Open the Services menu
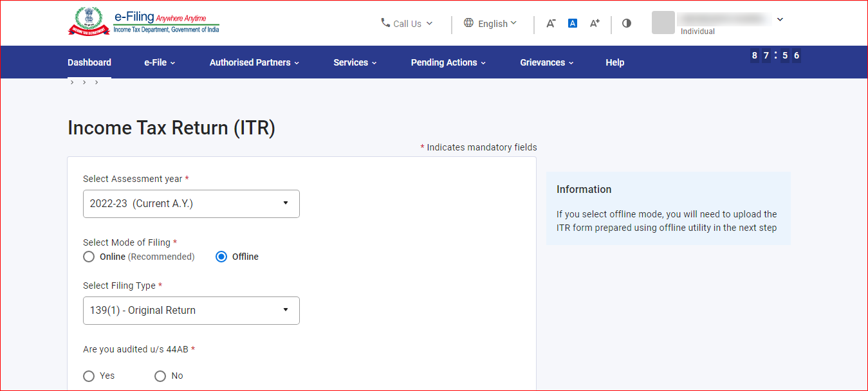The height and width of the screenshot is (391, 868). (355, 62)
